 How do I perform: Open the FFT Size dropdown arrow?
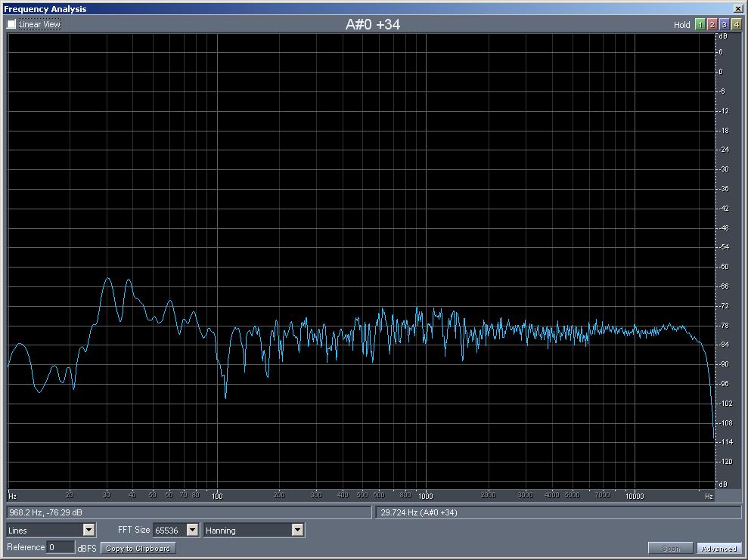(x=192, y=530)
